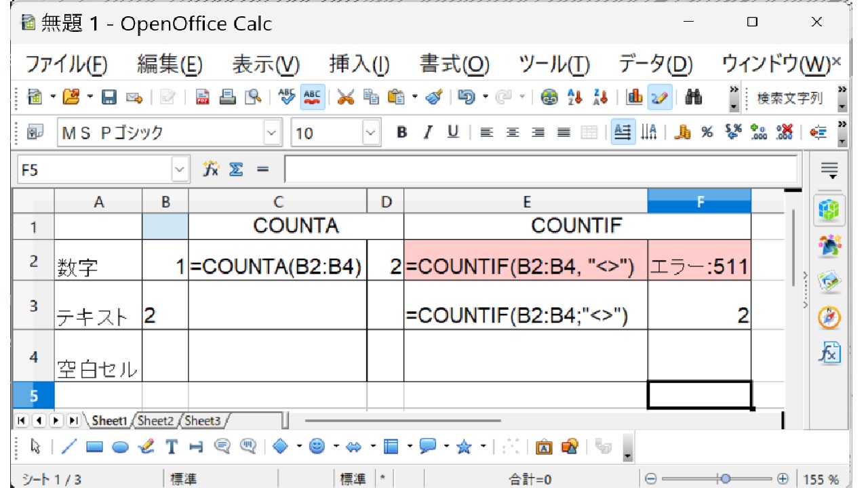Run the Spellcheck ABC checkmark icon
The height and width of the screenshot is (488, 868).
point(288,98)
